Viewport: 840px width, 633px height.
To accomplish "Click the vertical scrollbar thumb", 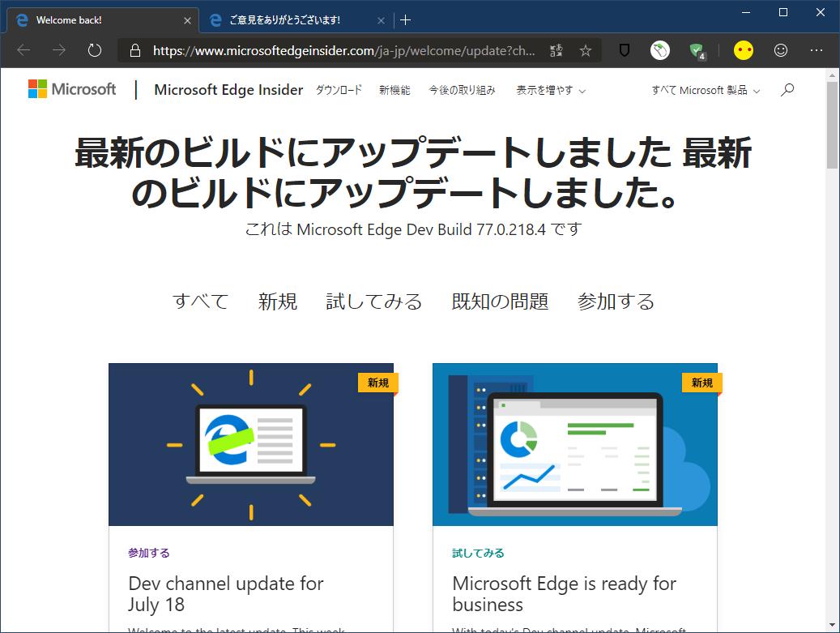I will tap(832, 126).
